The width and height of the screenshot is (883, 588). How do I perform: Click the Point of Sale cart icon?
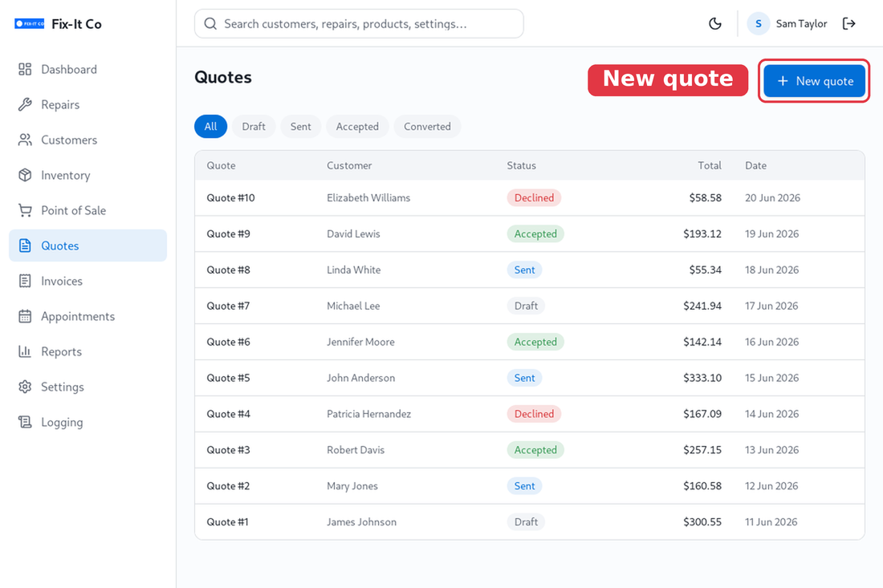coord(25,210)
